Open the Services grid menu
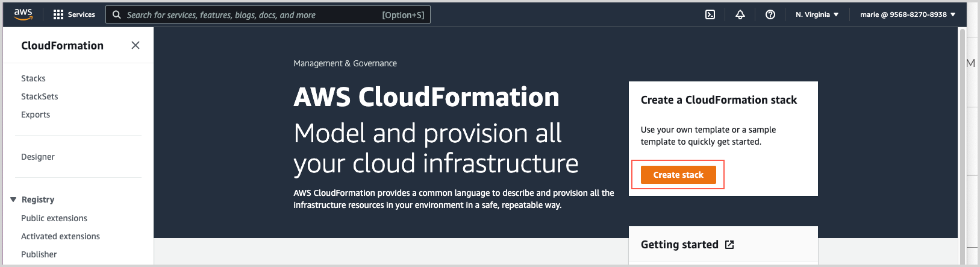The image size is (980, 267). [73, 14]
